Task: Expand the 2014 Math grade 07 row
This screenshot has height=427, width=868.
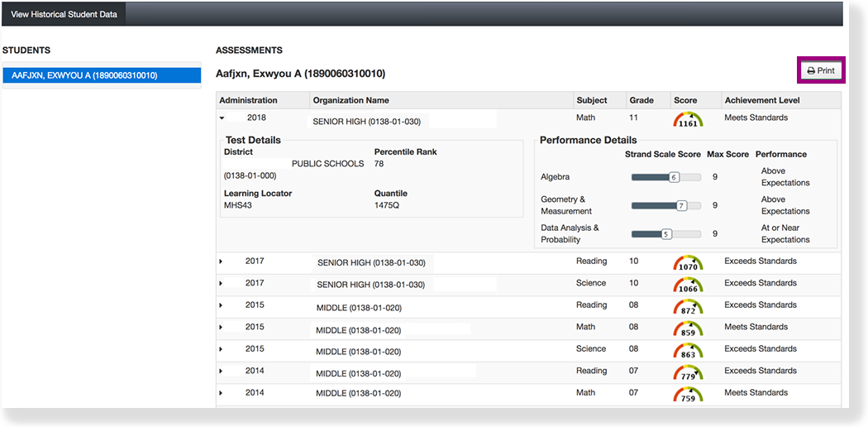Action: [221, 393]
